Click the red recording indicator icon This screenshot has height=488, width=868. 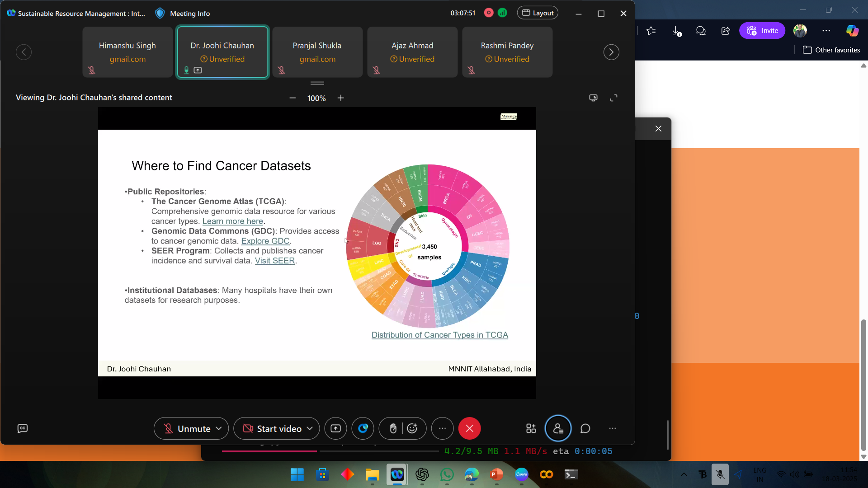click(x=489, y=13)
